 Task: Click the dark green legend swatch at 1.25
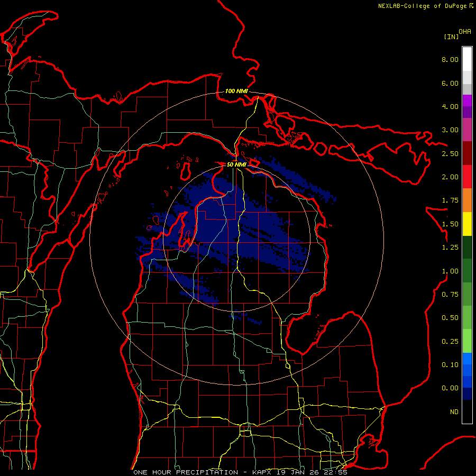coord(467,247)
